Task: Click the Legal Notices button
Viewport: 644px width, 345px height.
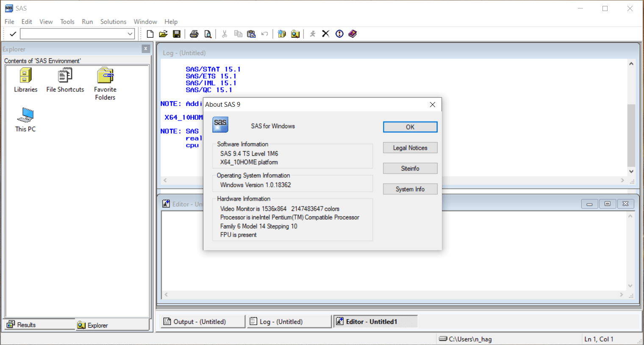Action: [410, 148]
